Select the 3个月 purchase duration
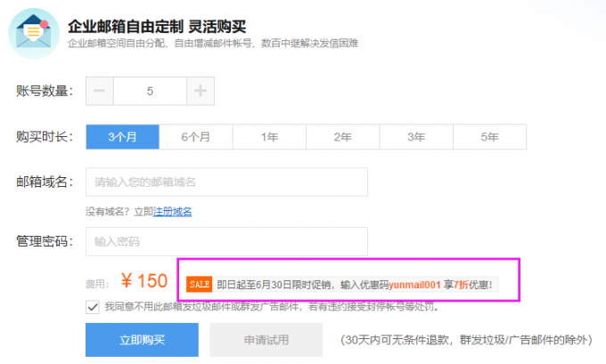The image size is (606, 364). coord(122,137)
